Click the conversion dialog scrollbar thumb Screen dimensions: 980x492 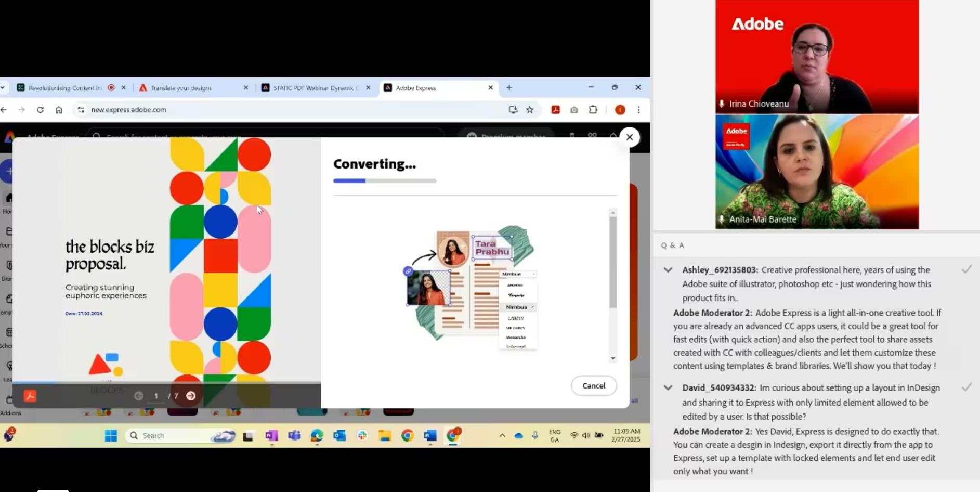tap(613, 262)
